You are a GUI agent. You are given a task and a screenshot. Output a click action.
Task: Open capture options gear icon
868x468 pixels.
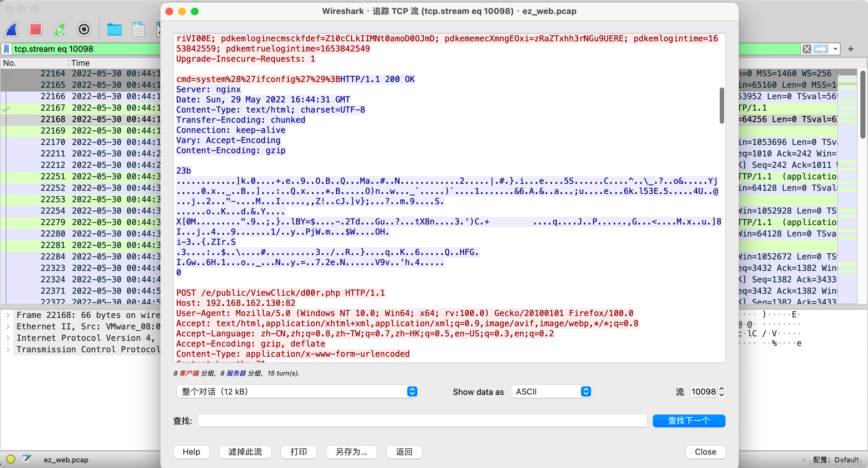pyautogui.click(x=84, y=30)
